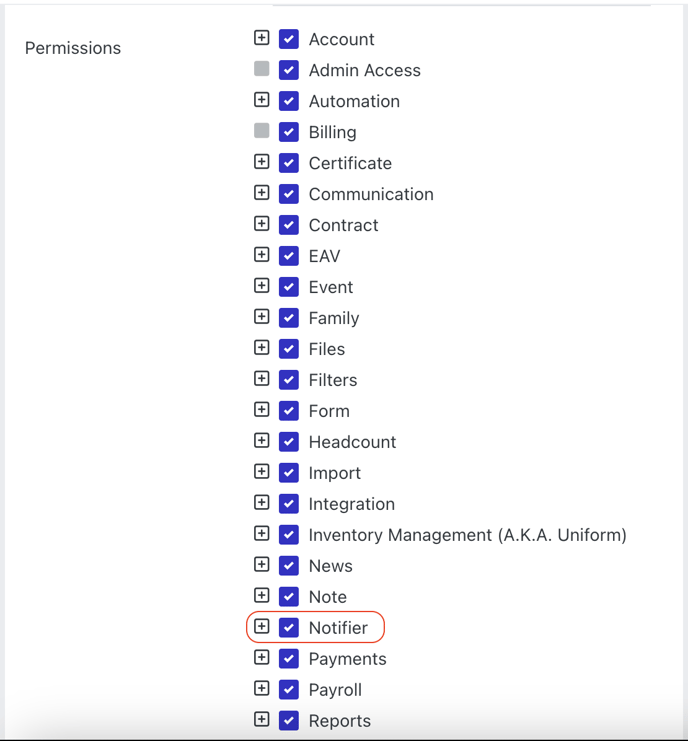Click the plus icon beside Headcount

[x=261, y=440]
